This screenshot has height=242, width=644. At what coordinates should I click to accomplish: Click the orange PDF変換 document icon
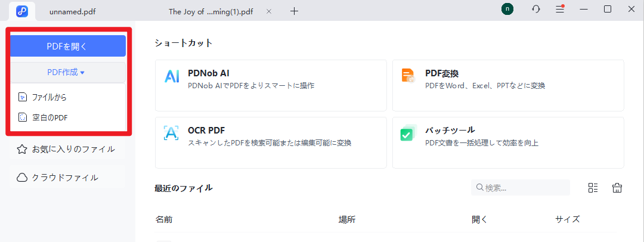(x=408, y=76)
